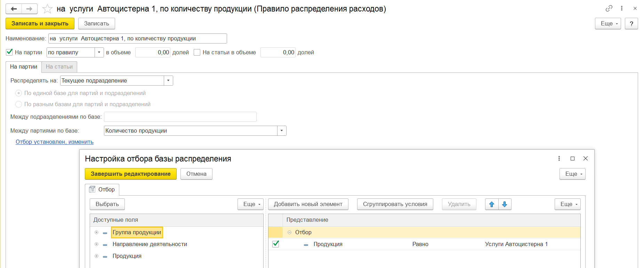Open help with the question mark button
Screen dimensions: 644x268
point(631,24)
